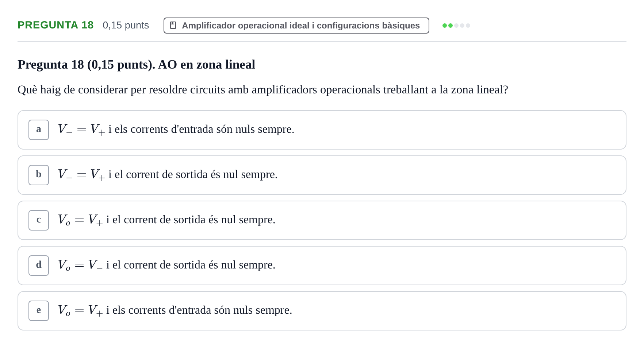Click the heading 'AO en zona lineal'

click(x=206, y=65)
